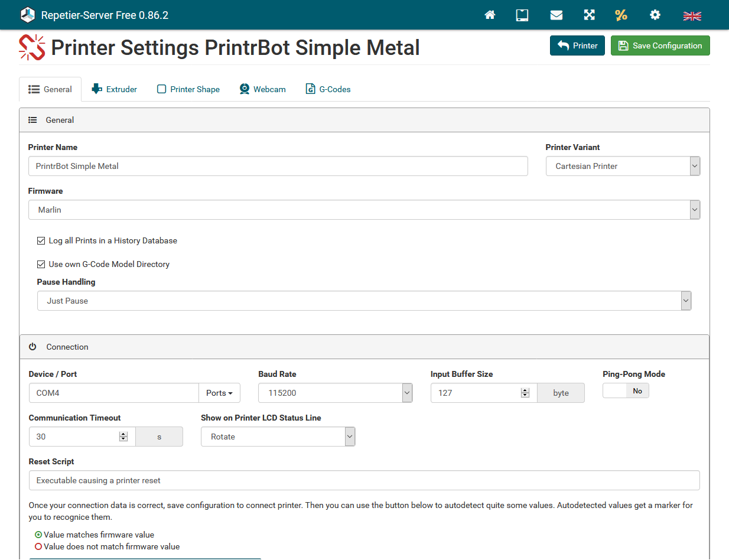729x560 pixels.
Task: Open global settings gear icon
Action: (655, 15)
